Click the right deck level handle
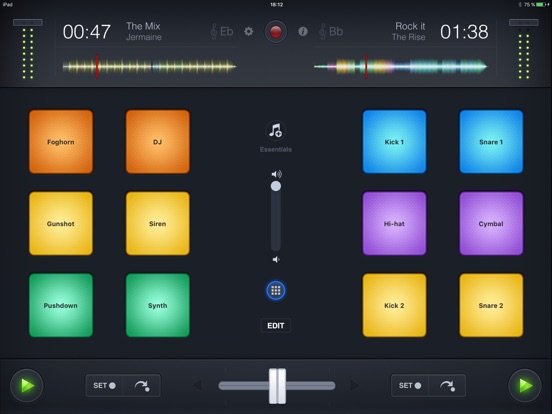 (524, 23)
